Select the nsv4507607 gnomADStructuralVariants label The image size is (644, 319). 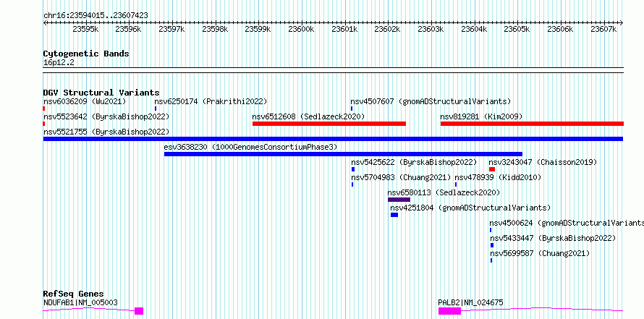[x=431, y=101]
